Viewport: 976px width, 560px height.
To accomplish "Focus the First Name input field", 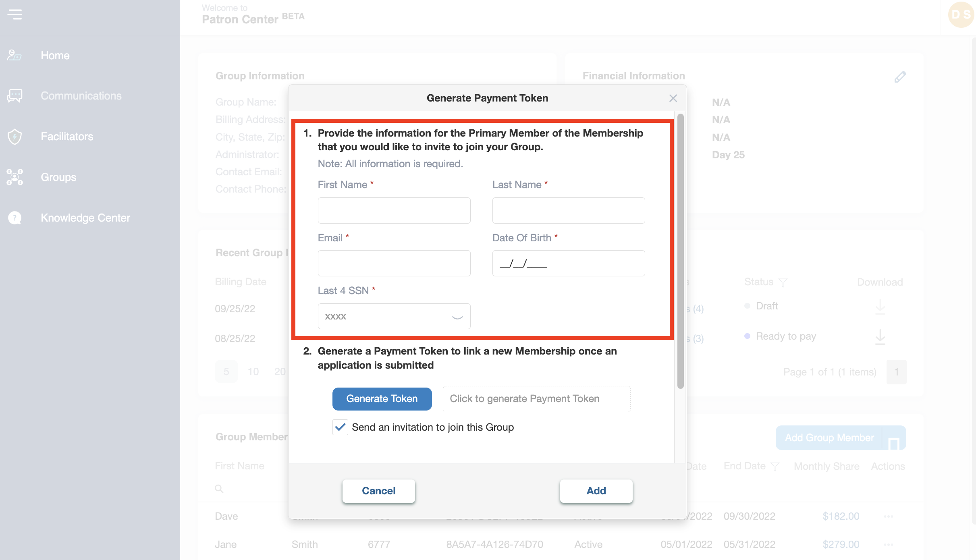I will click(394, 210).
